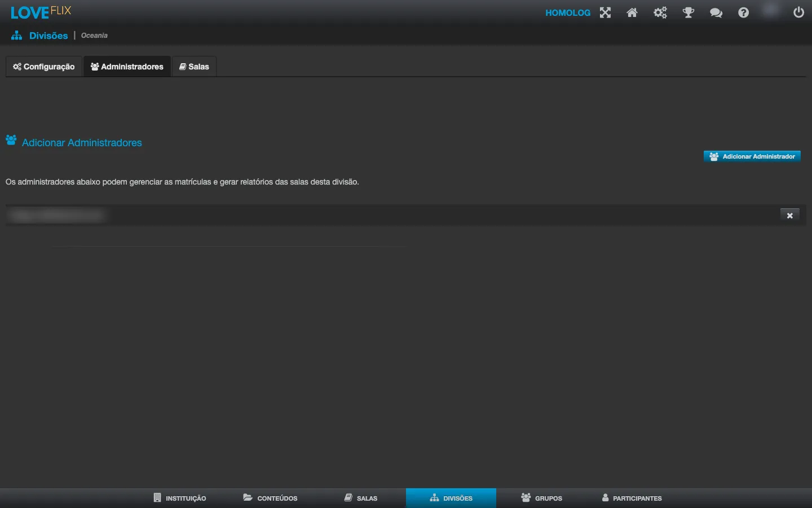Log out using the power icon
The width and height of the screenshot is (812, 508).
798,12
